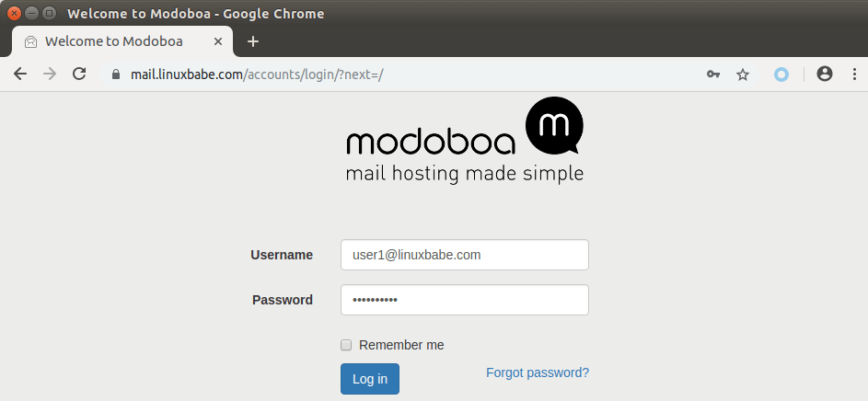Viewport: 868px width, 401px height.
Task: Click the Modoboa logo image
Action: pos(465,141)
